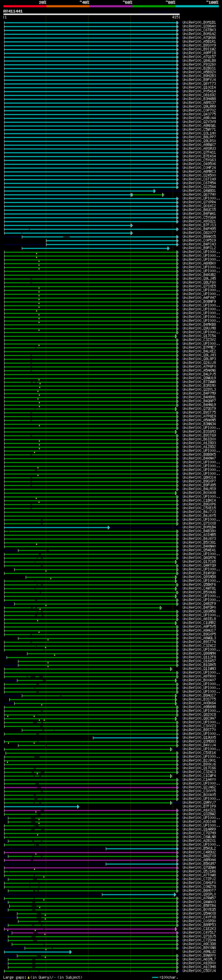The image size is (222, 980).
Task: Select the UniRef100_B4KN47 label
Action: (199, 459)
